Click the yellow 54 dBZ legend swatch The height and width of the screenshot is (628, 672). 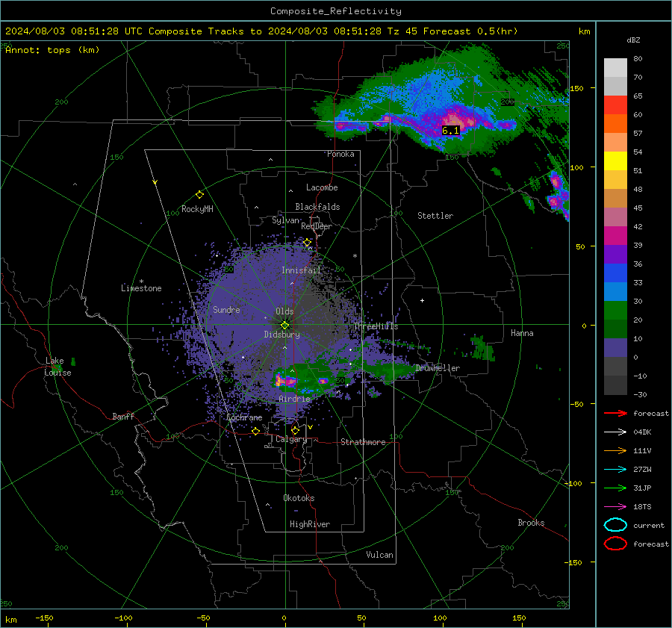click(x=615, y=161)
